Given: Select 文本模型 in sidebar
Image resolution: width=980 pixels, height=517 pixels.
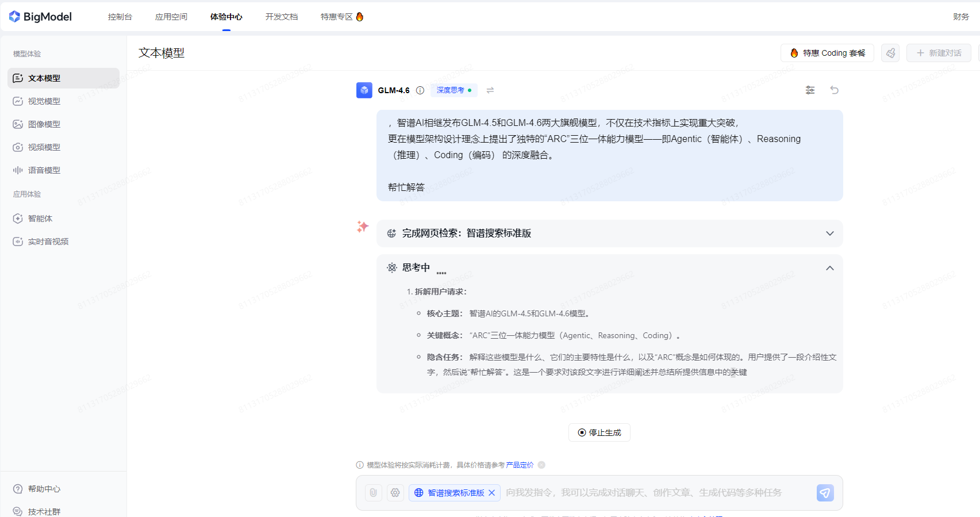Looking at the screenshot, I should coord(63,78).
